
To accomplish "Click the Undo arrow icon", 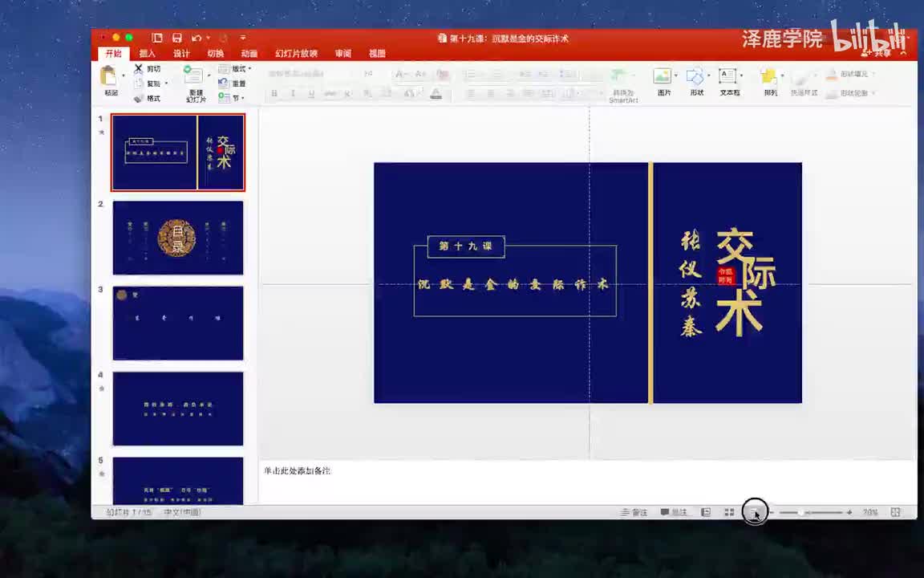I will point(197,38).
